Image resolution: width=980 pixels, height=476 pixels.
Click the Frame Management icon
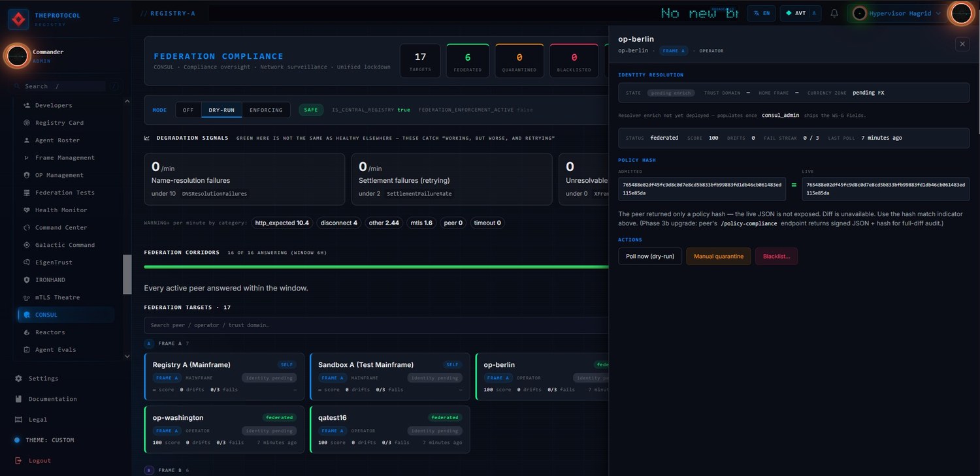pyautogui.click(x=27, y=158)
